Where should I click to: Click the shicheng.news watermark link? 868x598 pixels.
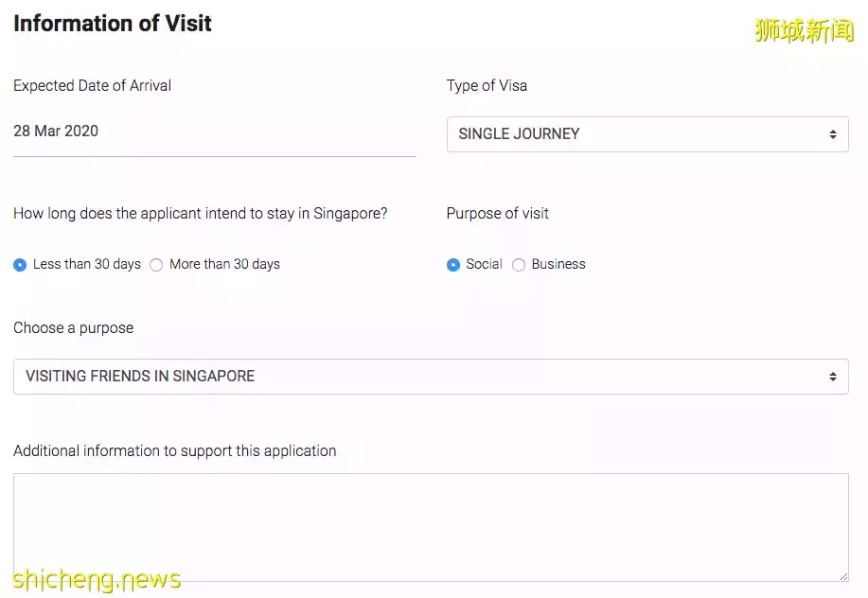pos(97,578)
